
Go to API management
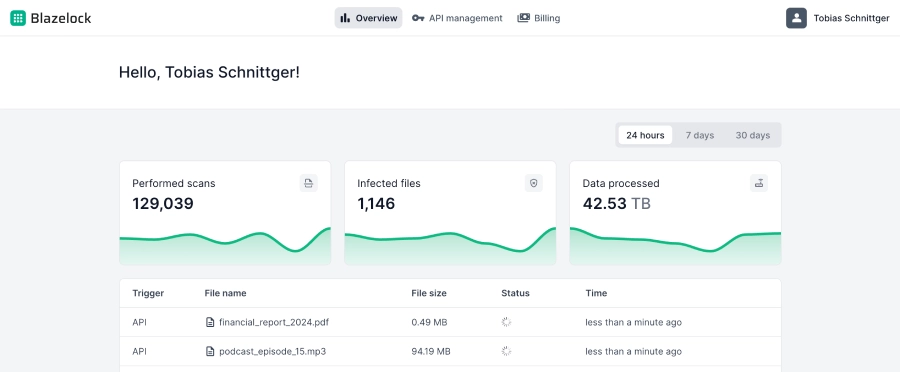457,18
